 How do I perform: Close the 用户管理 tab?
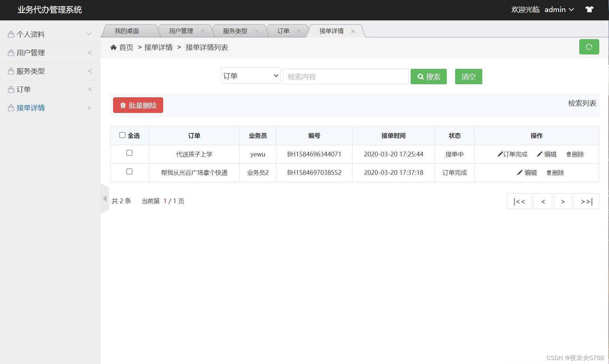click(x=202, y=31)
